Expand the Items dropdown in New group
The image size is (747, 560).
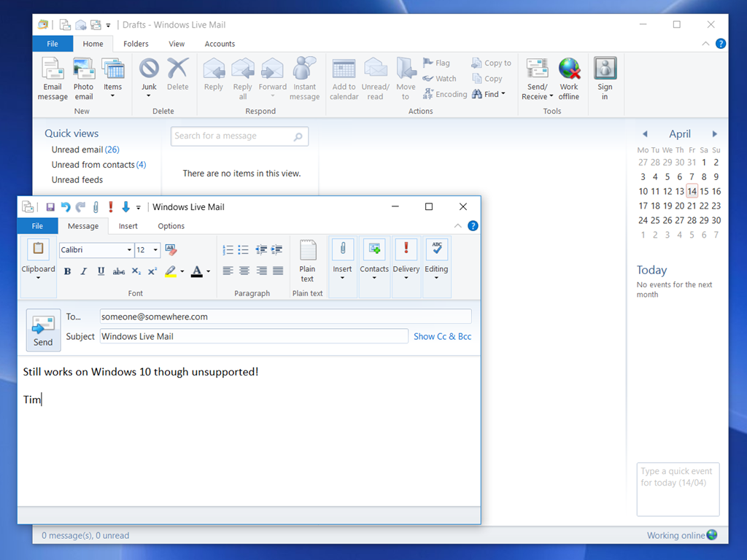113,96
